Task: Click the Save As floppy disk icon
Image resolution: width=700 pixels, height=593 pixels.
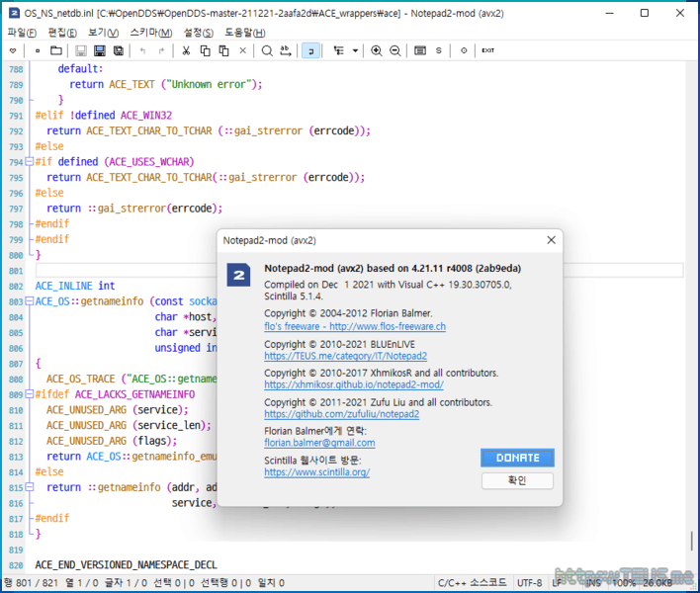Action: pyautogui.click(x=100, y=50)
